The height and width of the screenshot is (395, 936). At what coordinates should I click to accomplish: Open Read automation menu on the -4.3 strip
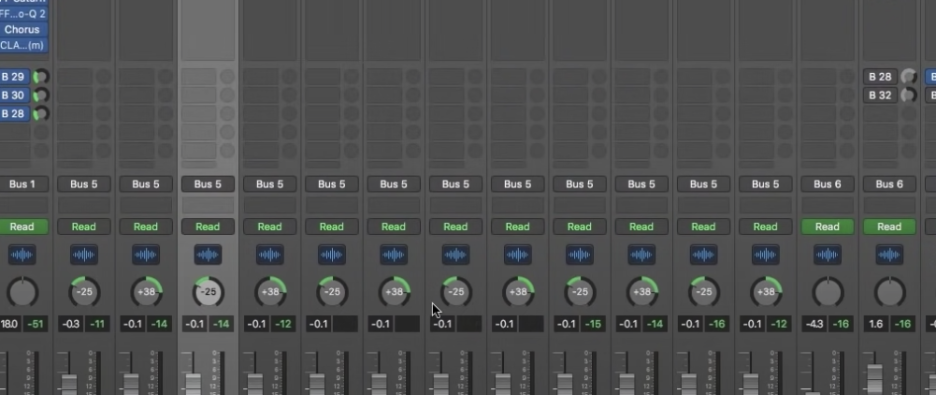click(x=827, y=227)
